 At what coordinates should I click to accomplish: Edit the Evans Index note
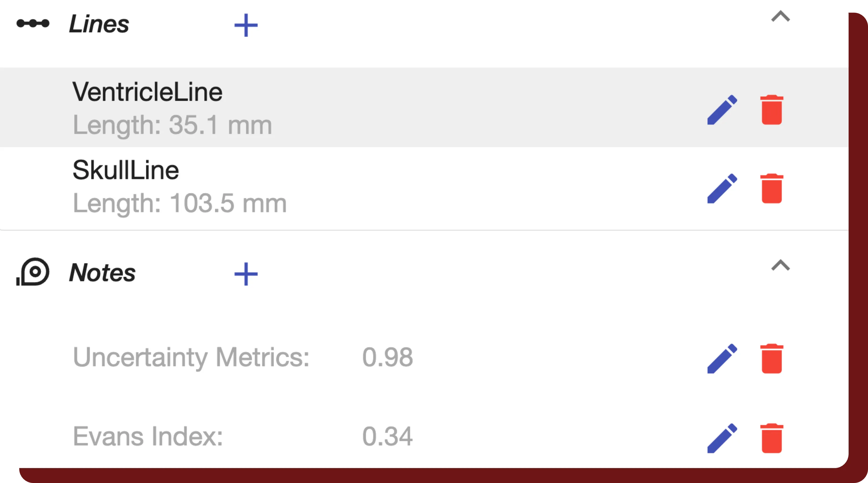click(x=722, y=438)
